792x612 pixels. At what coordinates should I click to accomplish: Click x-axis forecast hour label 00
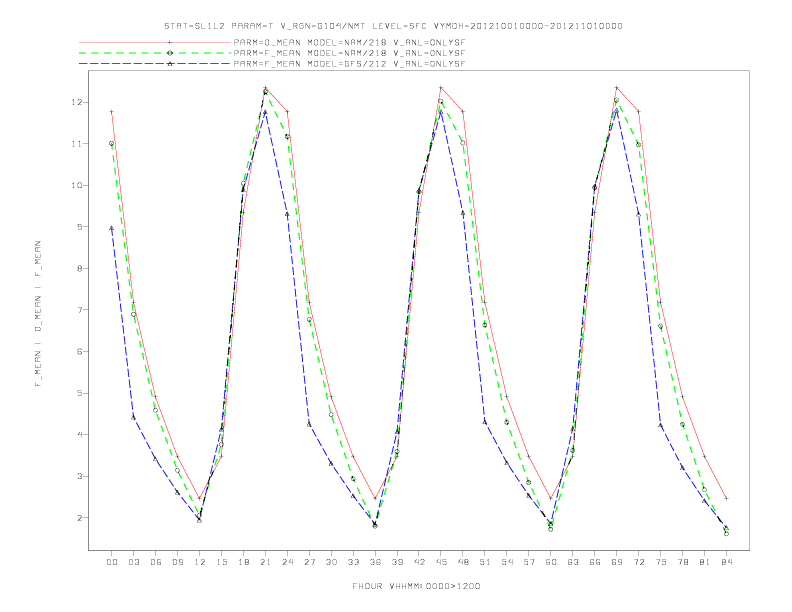click(x=112, y=562)
